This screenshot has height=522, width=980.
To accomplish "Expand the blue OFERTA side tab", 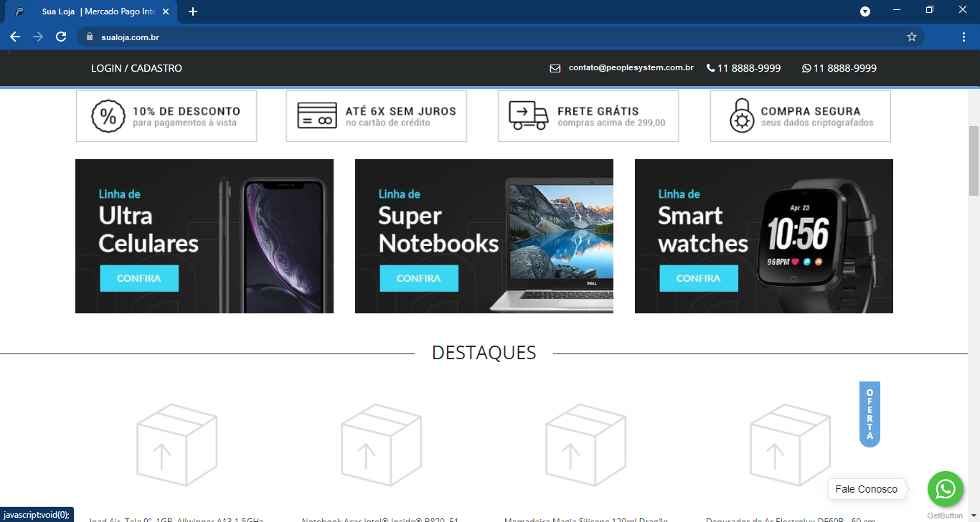I will [x=870, y=414].
